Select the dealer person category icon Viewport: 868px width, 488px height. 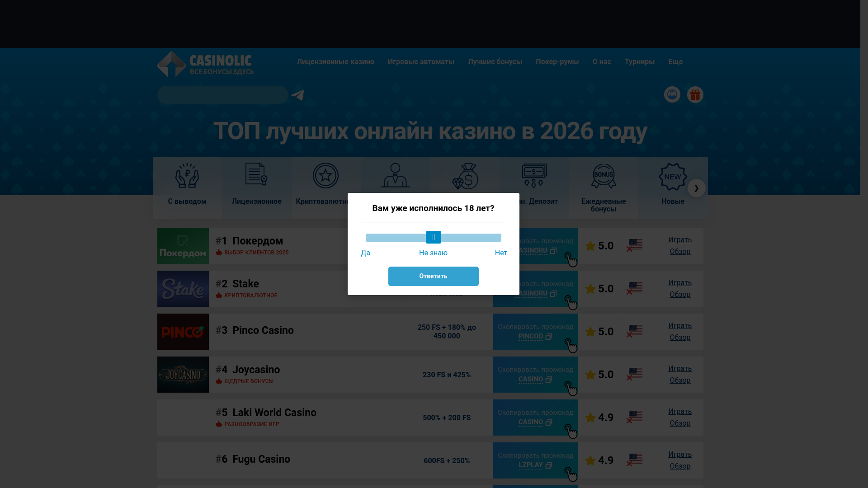pyautogui.click(x=395, y=175)
